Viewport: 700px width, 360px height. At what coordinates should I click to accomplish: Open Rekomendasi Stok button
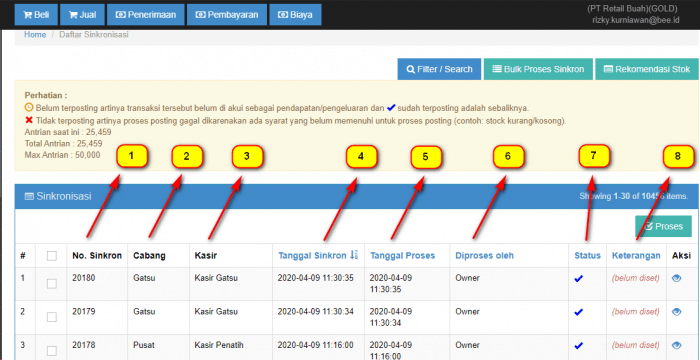coord(647,69)
